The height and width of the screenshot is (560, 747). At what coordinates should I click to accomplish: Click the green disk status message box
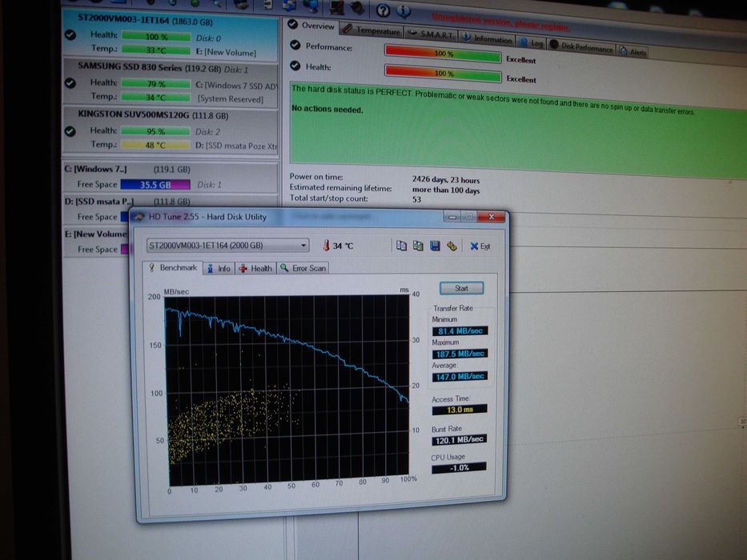518,130
